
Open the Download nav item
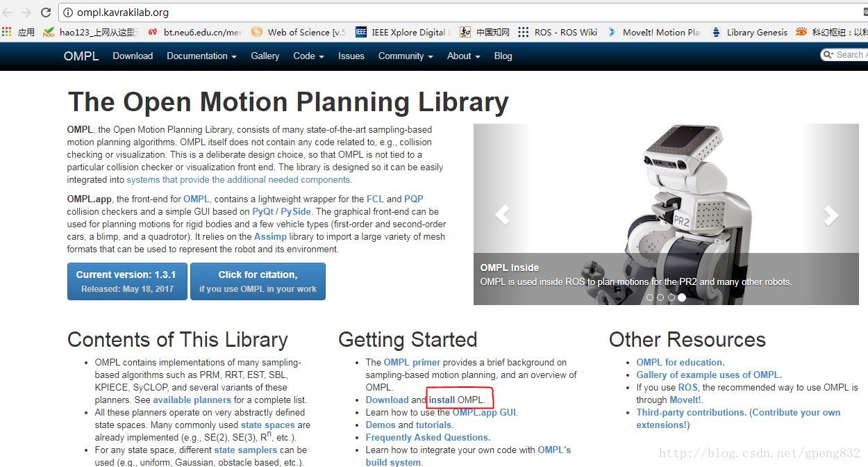(x=133, y=56)
